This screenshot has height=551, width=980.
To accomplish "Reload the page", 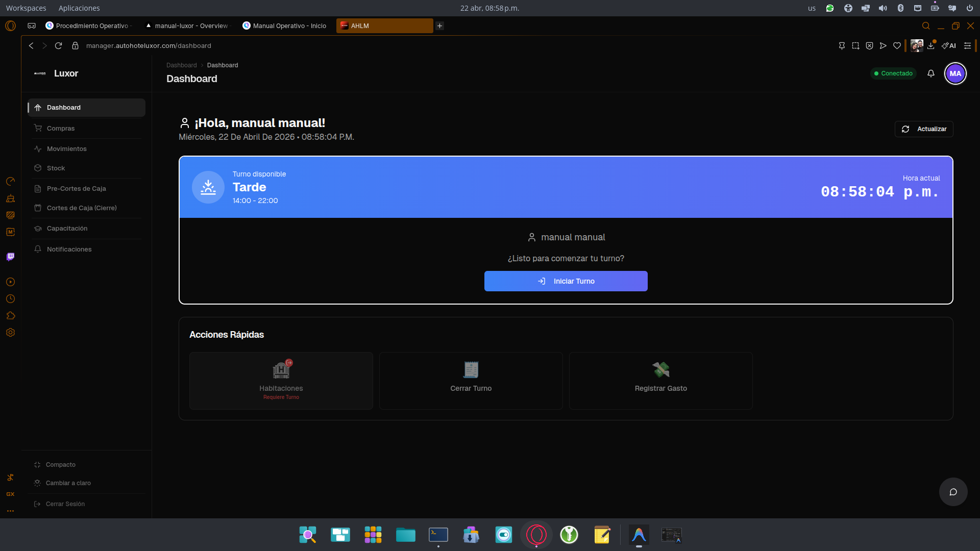I will [58, 45].
